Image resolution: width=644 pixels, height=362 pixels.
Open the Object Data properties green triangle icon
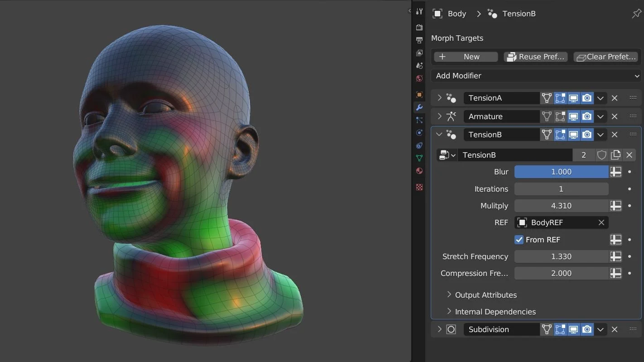pos(419,158)
